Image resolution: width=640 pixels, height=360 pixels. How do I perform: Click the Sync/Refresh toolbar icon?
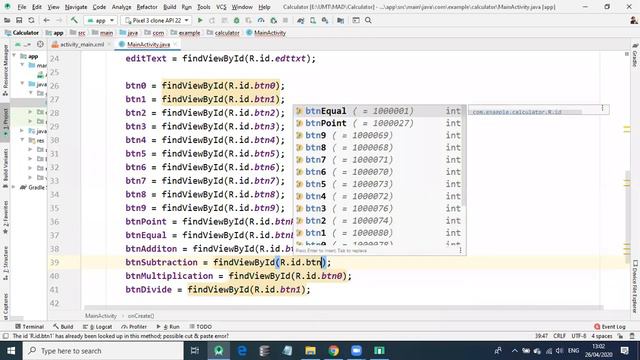(x=31, y=20)
